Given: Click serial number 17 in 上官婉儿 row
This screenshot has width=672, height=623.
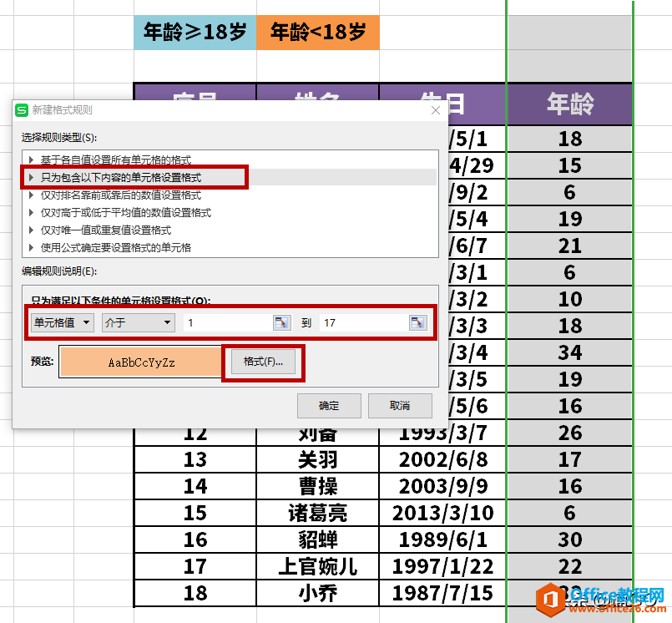Looking at the screenshot, I should pos(195,566).
